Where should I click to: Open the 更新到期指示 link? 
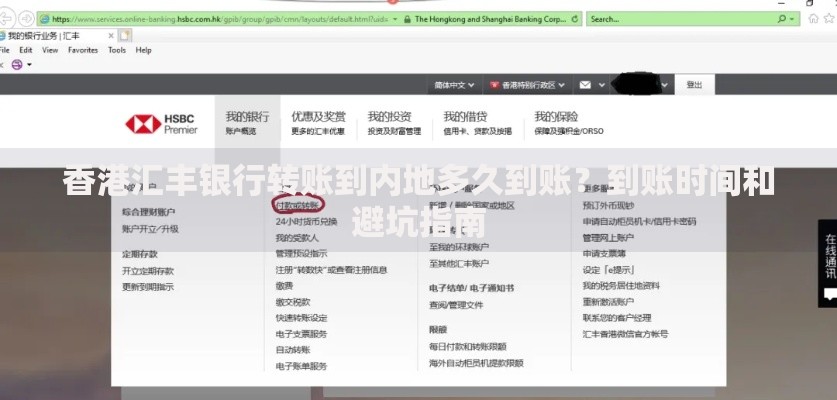click(x=148, y=287)
